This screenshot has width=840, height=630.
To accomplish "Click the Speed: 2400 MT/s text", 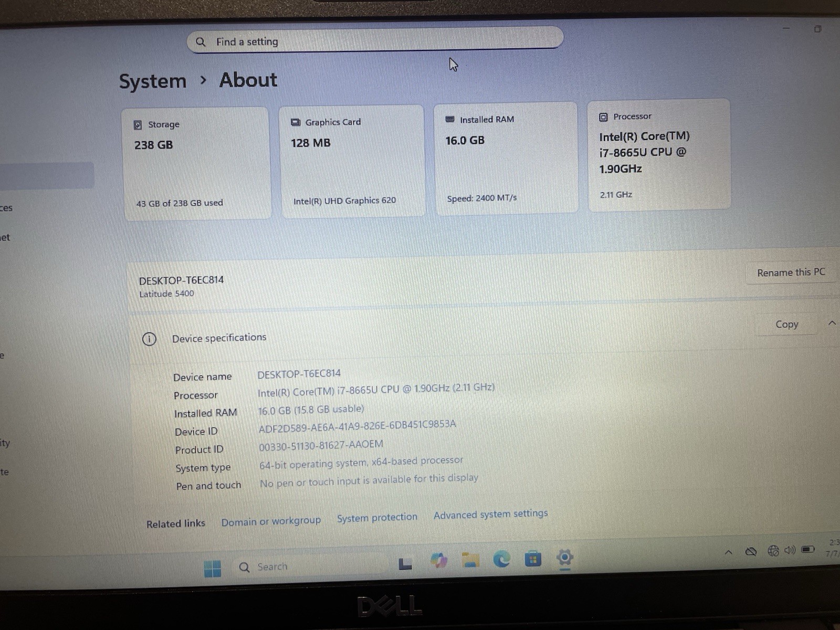I will point(481,198).
